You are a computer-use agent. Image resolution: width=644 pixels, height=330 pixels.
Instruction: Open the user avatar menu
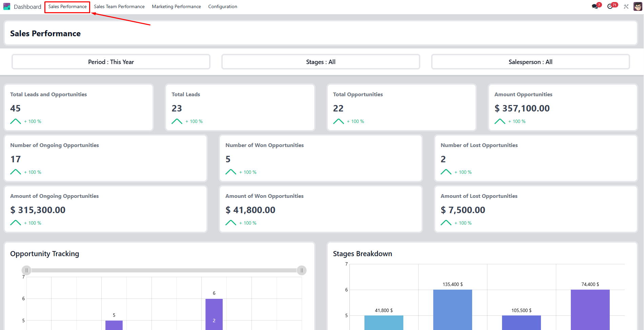tap(638, 6)
